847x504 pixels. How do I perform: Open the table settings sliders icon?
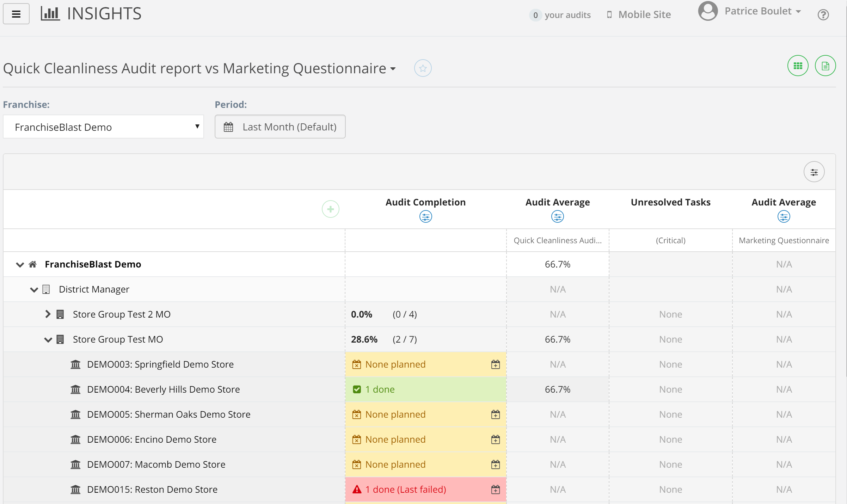(814, 172)
